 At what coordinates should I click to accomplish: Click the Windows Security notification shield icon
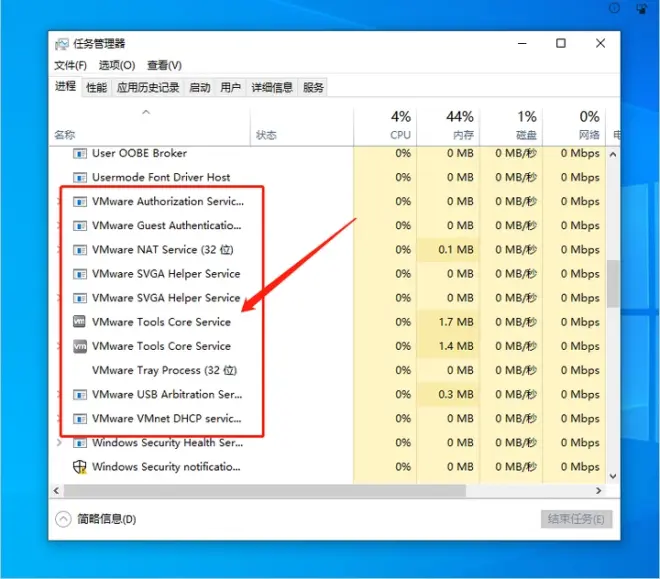tap(80, 467)
